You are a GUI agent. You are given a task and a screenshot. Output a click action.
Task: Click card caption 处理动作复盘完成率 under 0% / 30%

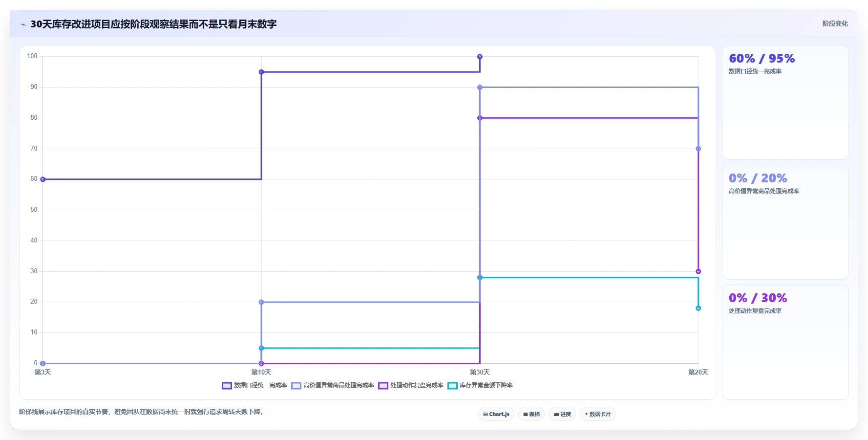[x=755, y=311]
